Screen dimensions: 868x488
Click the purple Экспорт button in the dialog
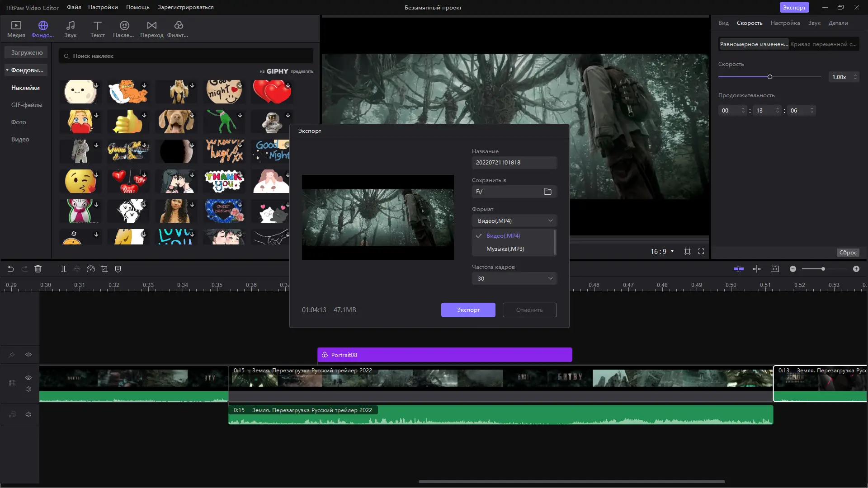[468, 310]
